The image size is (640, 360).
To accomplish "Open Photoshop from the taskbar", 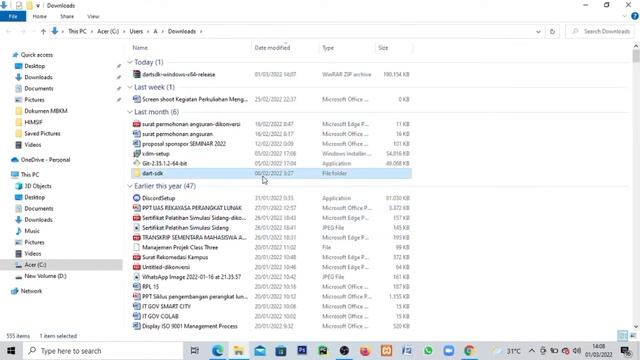I will 302,351.
